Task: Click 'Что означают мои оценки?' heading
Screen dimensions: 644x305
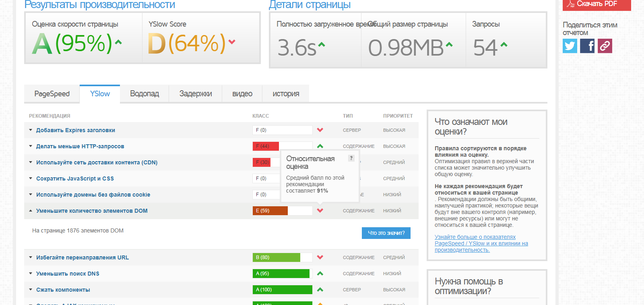Action: point(471,127)
